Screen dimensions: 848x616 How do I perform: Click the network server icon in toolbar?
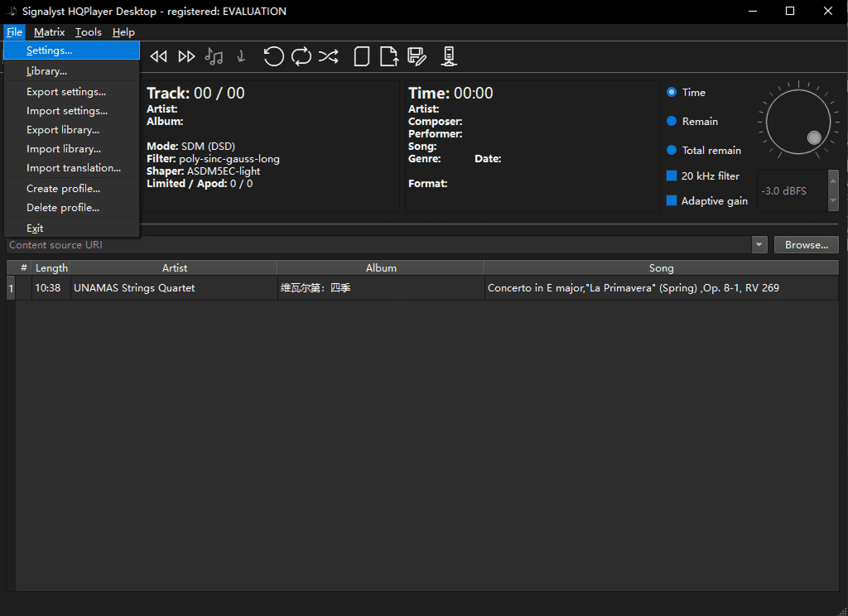tap(448, 56)
